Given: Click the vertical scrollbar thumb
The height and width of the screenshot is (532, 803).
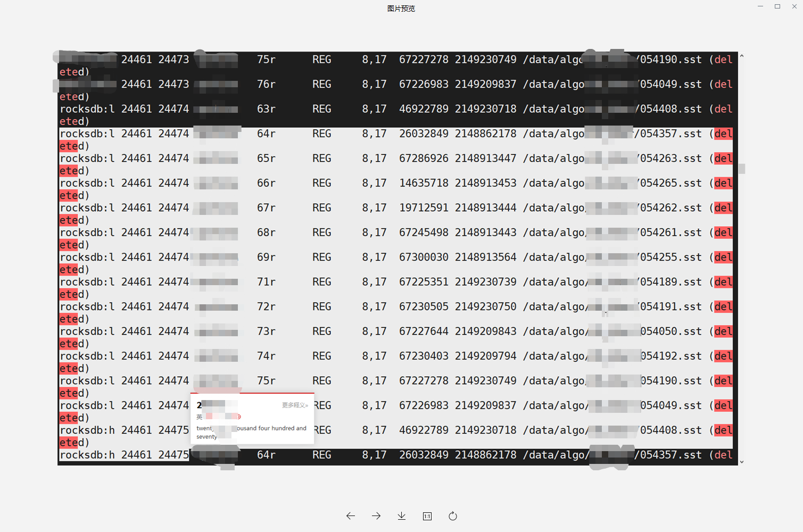Looking at the screenshot, I should [x=742, y=169].
